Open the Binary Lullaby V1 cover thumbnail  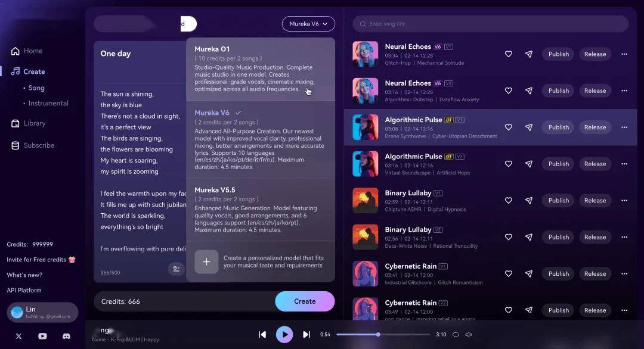pos(365,201)
